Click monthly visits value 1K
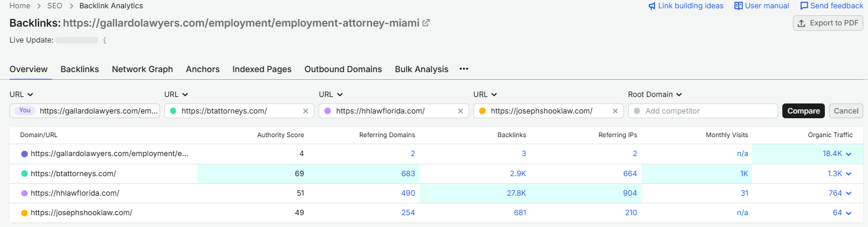Image resolution: width=868 pixels, height=227 pixels. (x=744, y=174)
